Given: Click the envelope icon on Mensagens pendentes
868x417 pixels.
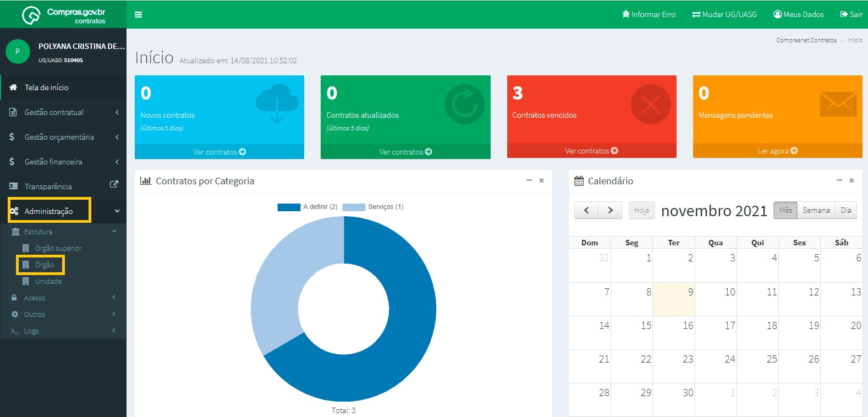Looking at the screenshot, I should [838, 104].
